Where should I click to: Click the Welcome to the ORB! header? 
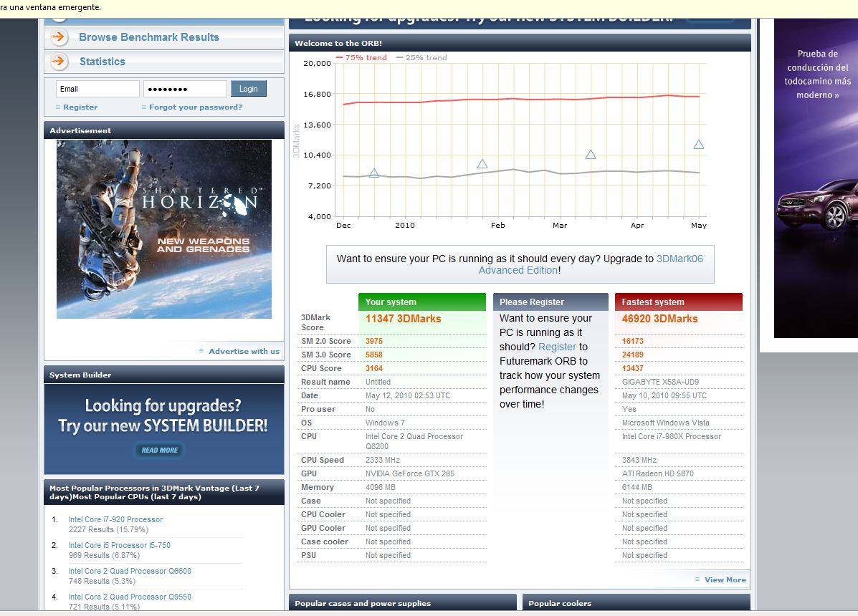520,43
